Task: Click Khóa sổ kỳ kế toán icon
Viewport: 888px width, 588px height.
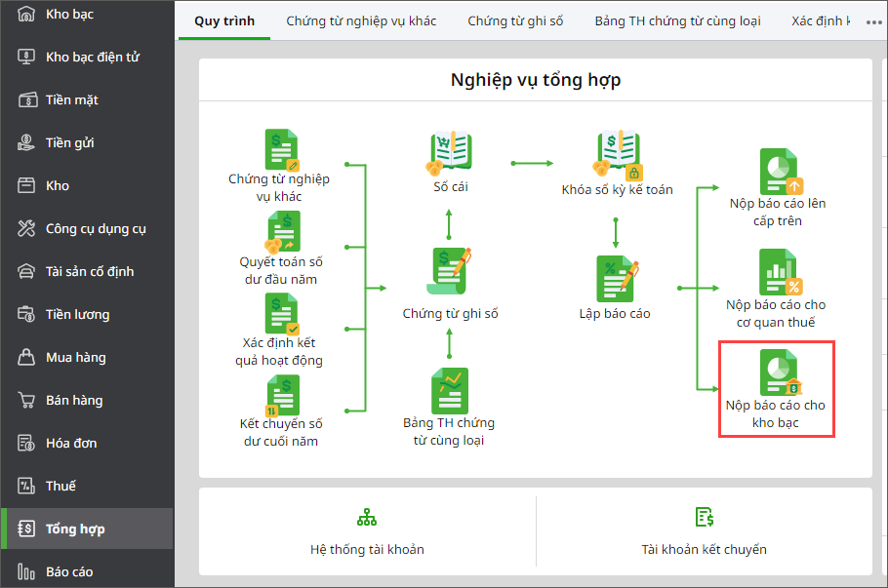Action: [619, 154]
